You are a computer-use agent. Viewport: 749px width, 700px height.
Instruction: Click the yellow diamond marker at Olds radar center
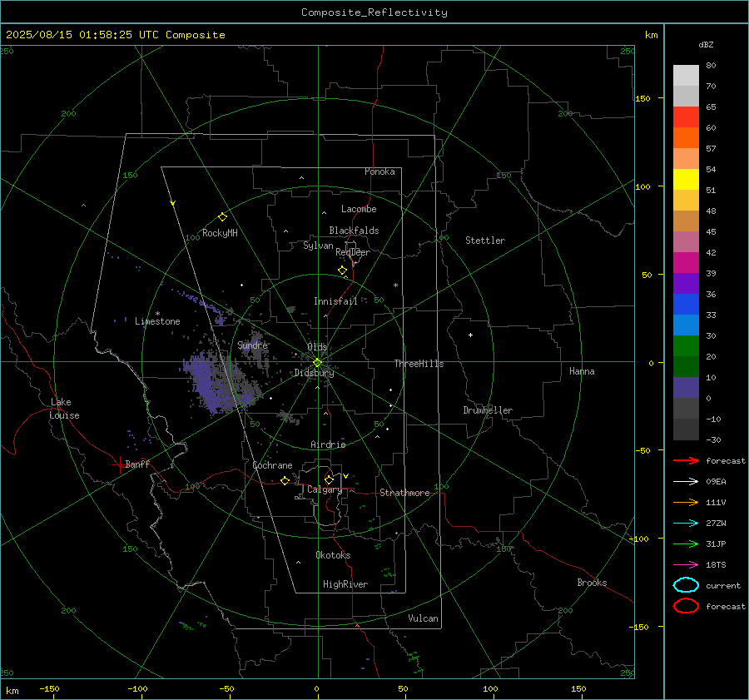click(x=317, y=363)
